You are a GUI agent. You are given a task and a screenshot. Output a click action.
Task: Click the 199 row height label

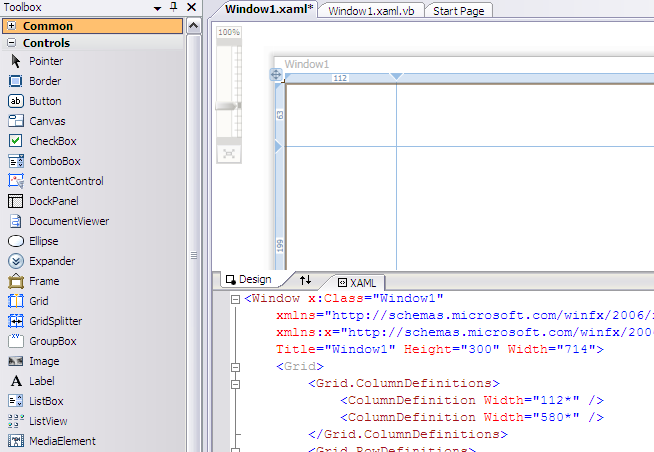tap(280, 246)
